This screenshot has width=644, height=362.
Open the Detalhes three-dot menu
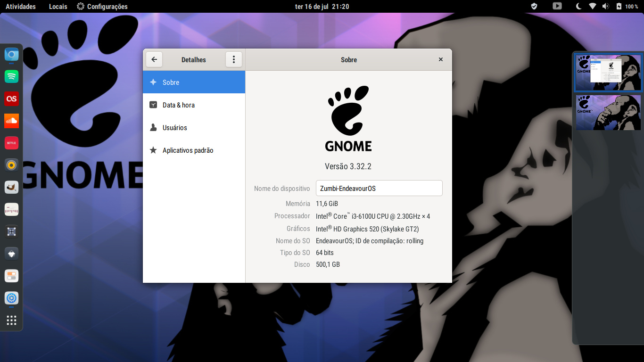[x=234, y=60]
